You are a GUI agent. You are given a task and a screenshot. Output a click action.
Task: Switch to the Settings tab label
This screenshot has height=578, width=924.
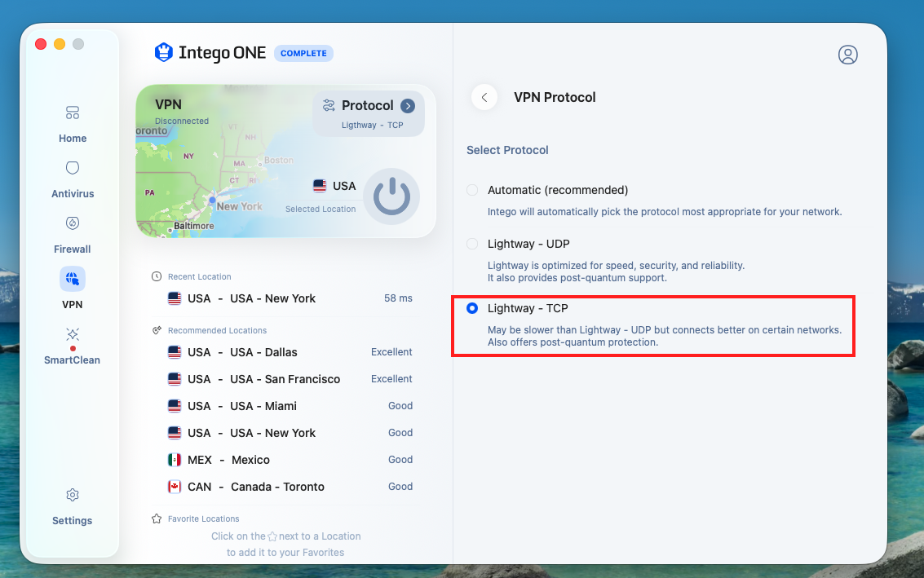click(73, 521)
